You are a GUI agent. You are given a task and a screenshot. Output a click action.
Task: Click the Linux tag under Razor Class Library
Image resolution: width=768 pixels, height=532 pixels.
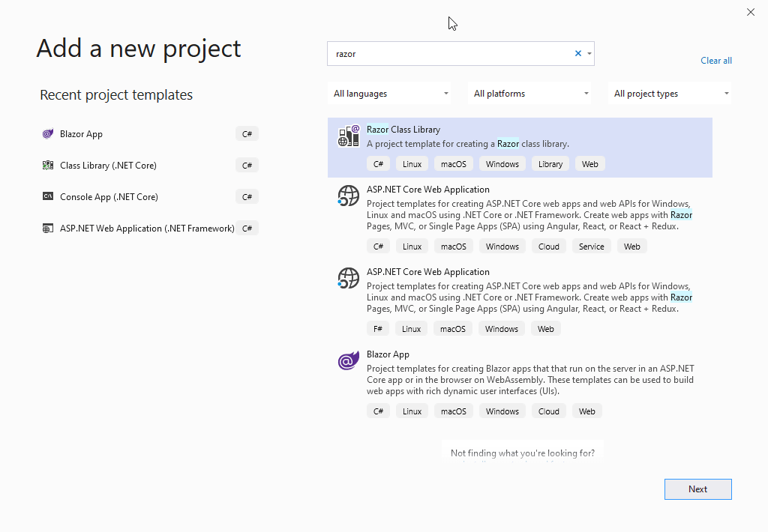tap(412, 164)
